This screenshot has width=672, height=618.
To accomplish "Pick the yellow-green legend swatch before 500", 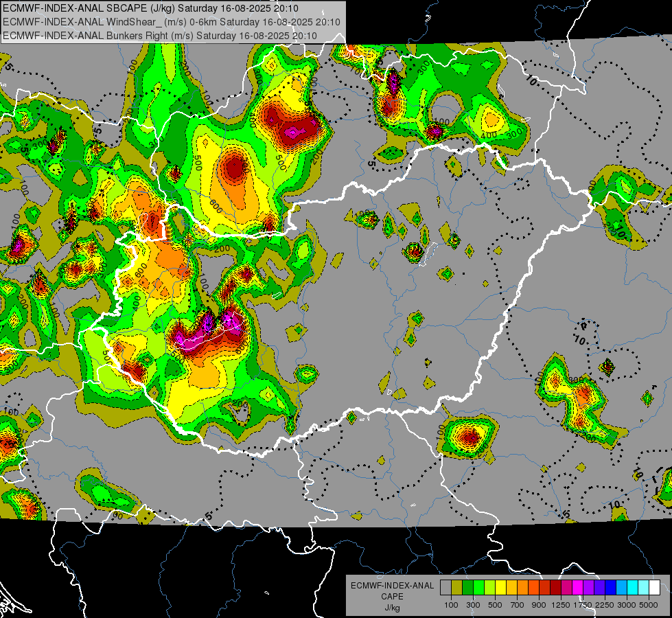I will coord(490,588).
